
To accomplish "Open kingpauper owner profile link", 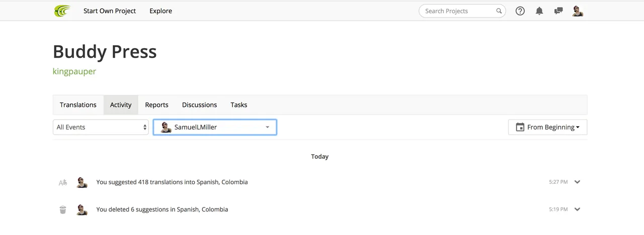I will click(74, 71).
